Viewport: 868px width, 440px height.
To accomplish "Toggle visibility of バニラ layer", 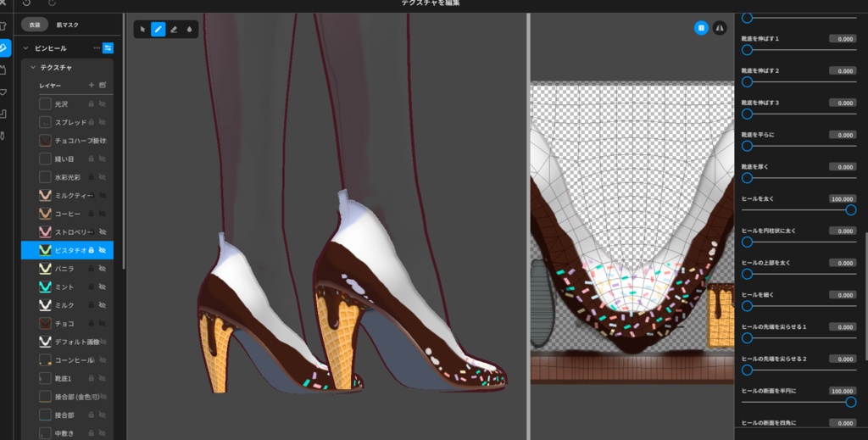I will coord(103,269).
